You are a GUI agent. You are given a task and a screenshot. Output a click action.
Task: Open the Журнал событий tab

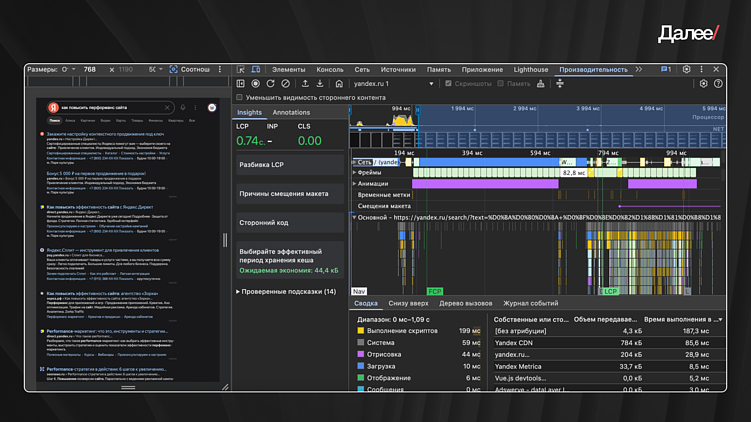531,303
